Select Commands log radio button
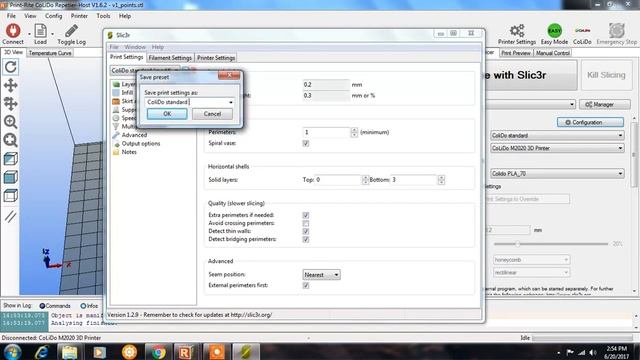This screenshot has height=360, width=640. (x=42, y=306)
